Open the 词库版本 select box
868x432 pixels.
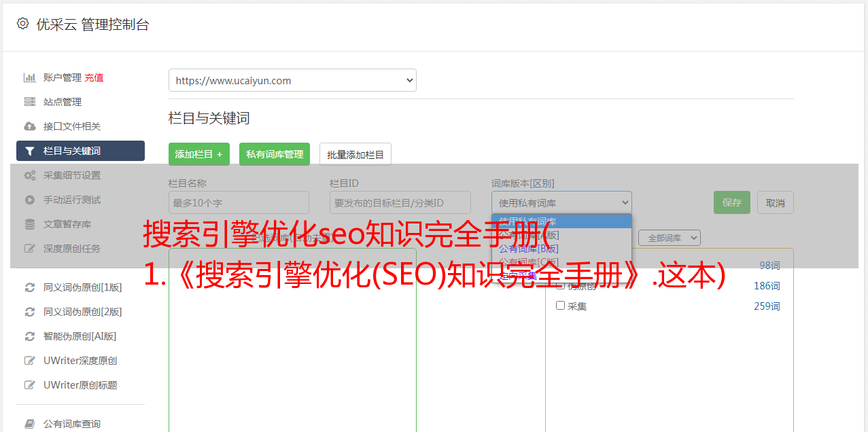[561, 202]
